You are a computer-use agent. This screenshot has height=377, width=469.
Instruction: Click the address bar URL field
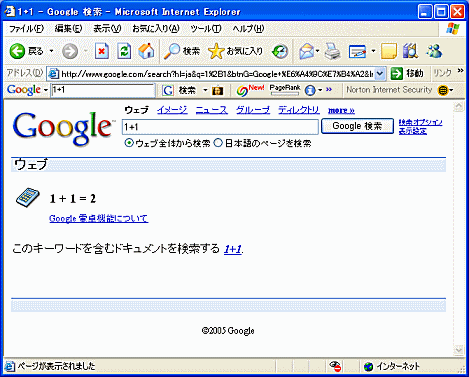pos(217,74)
